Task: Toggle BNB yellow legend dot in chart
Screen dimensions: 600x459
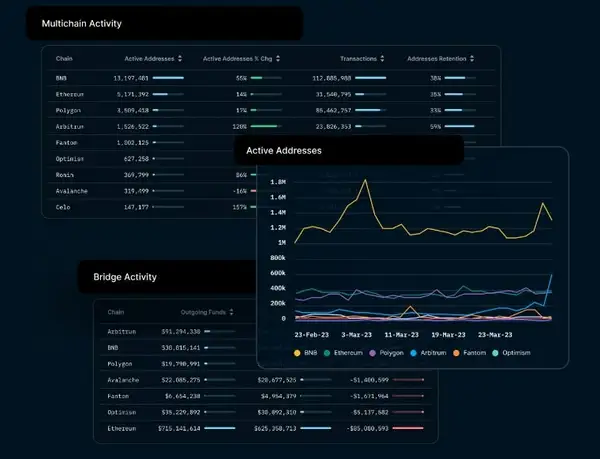Action: 297,353
